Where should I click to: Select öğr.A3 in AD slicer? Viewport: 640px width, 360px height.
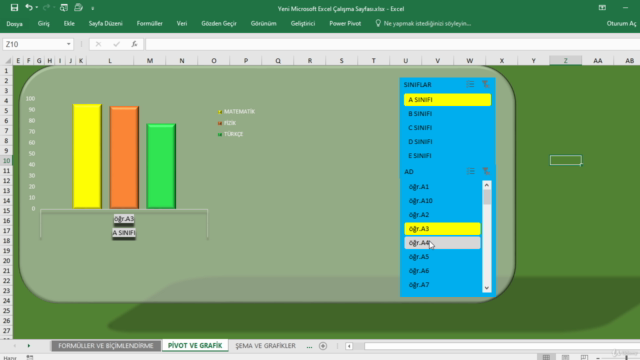442,229
